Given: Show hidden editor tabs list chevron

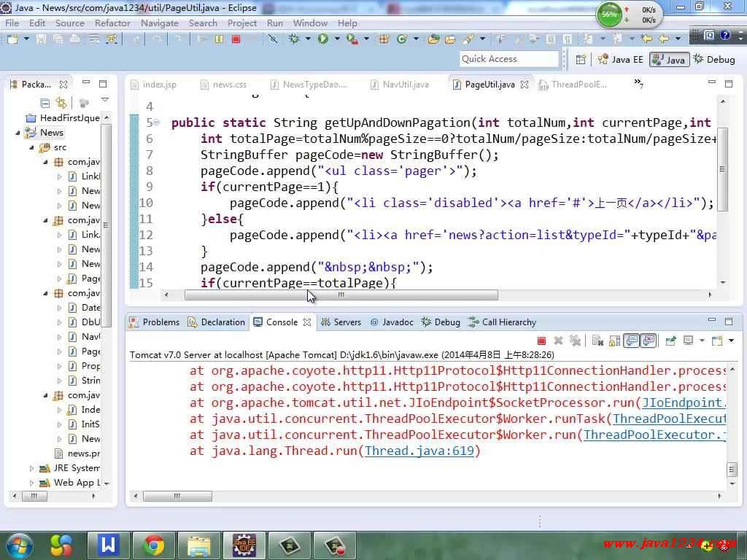Looking at the screenshot, I should 638,83.
